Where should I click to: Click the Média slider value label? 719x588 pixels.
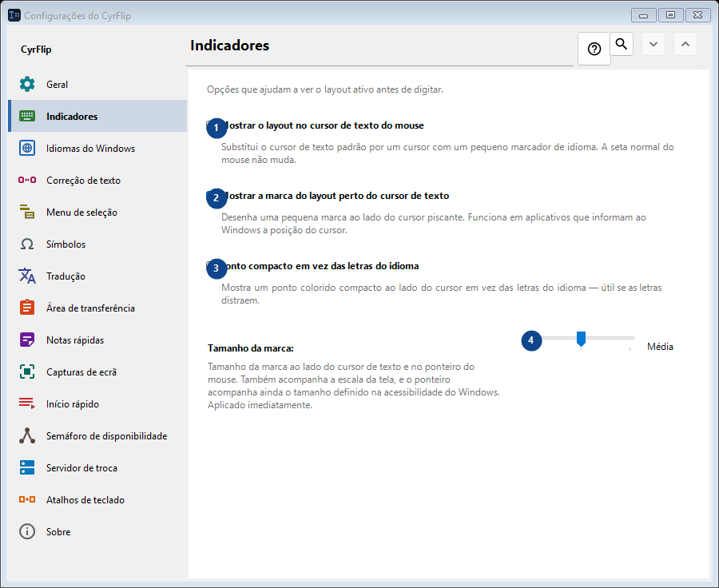pyautogui.click(x=661, y=347)
